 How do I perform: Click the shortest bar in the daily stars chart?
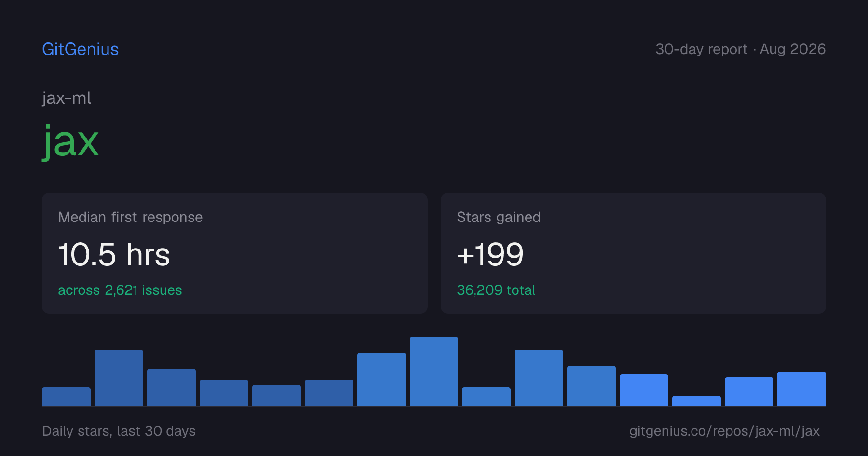pos(696,401)
